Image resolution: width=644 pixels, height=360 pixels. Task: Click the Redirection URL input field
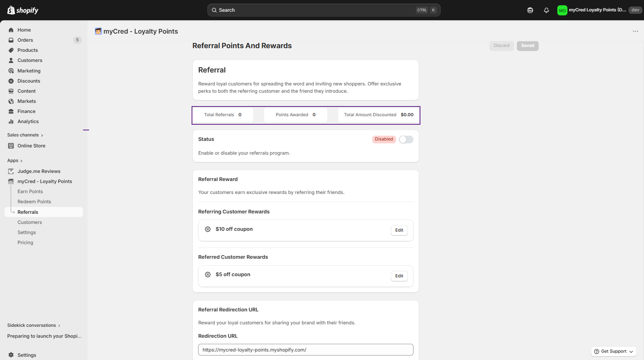click(305, 350)
